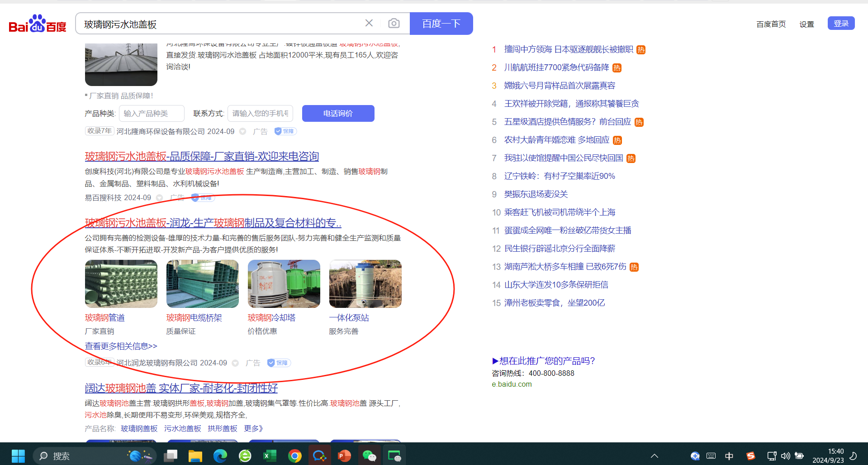This screenshot has width=868, height=465.
Task: Open WeChat from the taskbar
Action: 369,456
